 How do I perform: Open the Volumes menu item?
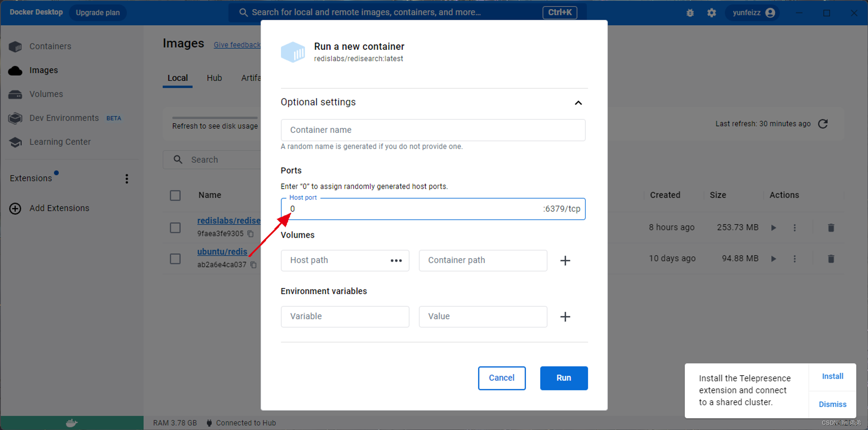46,94
